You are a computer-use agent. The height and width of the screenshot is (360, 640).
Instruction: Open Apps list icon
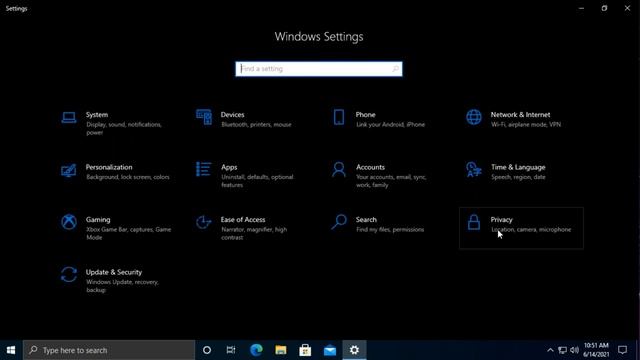coord(204,169)
